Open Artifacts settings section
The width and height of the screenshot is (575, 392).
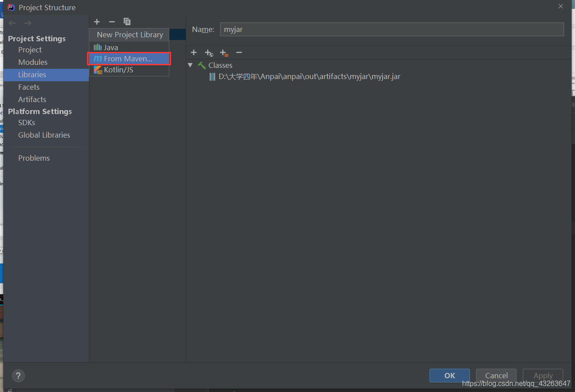(32, 99)
